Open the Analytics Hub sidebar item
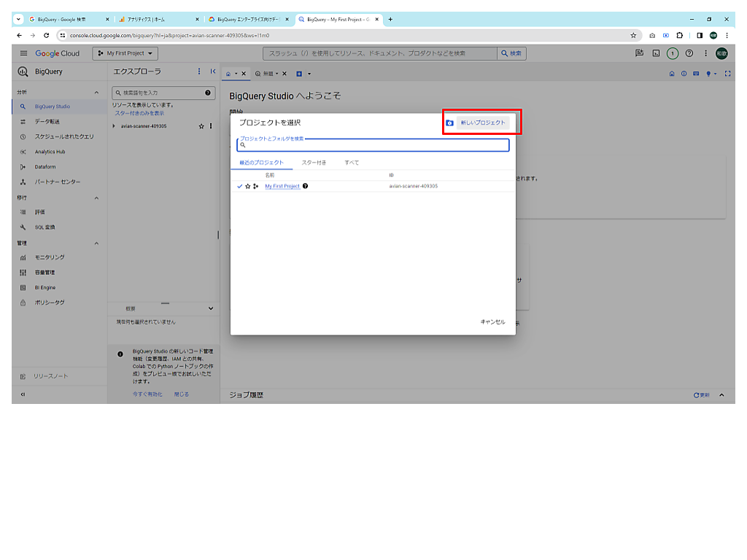Screen dimensions: 747x560 [x=50, y=152]
